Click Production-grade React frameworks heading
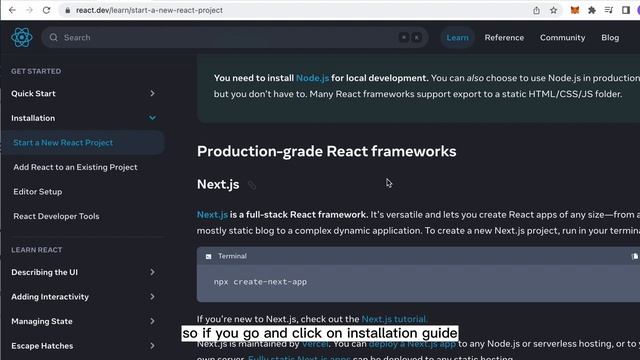The width and height of the screenshot is (640, 360). [327, 151]
